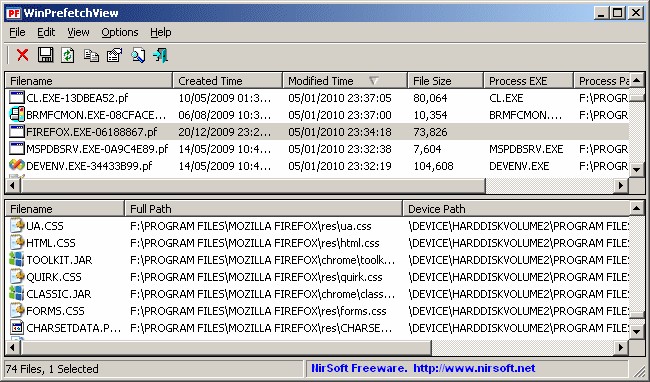
Task: Open the Properties toolbar icon
Action: tap(114, 55)
